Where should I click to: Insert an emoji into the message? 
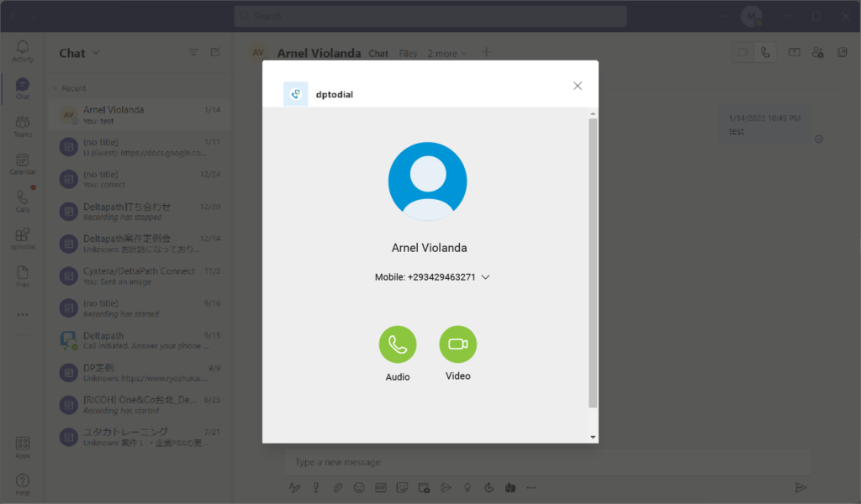click(x=359, y=487)
